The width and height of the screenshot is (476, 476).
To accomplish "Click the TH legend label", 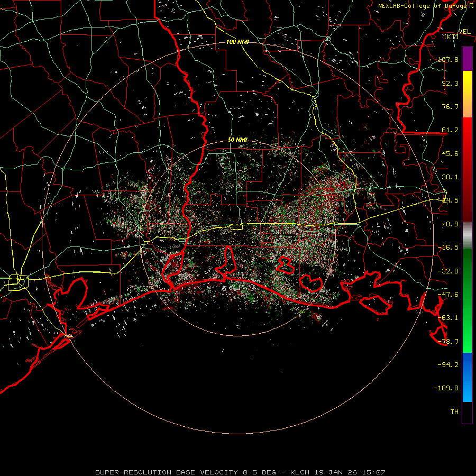I will (454, 411).
